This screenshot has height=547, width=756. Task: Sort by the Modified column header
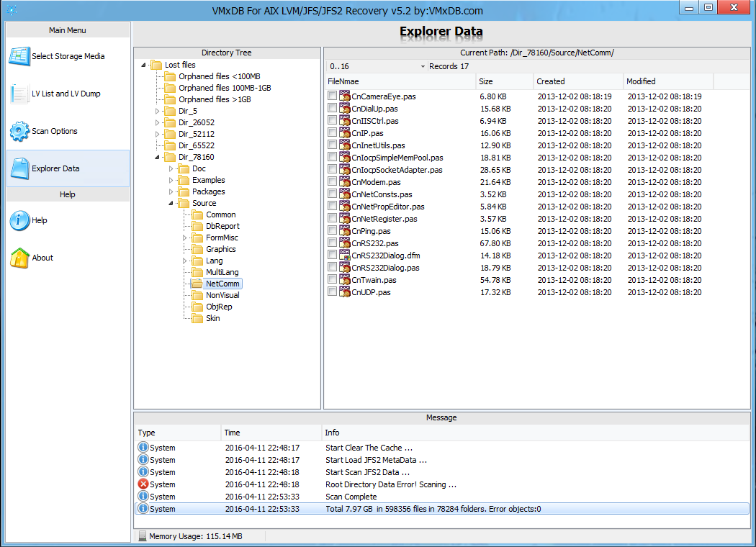tap(668, 81)
